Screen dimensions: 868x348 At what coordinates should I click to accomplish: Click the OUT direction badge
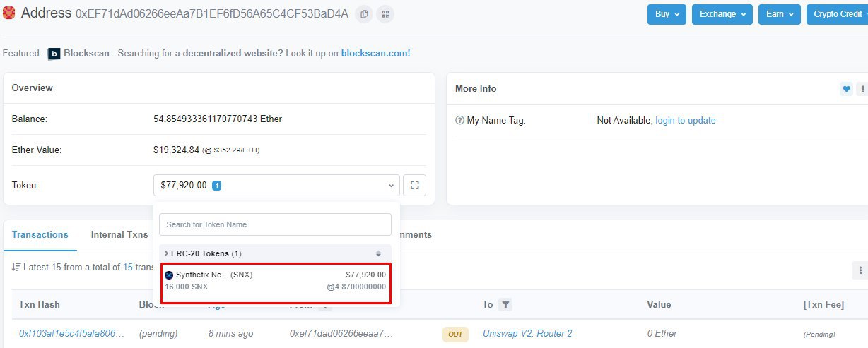coord(455,334)
